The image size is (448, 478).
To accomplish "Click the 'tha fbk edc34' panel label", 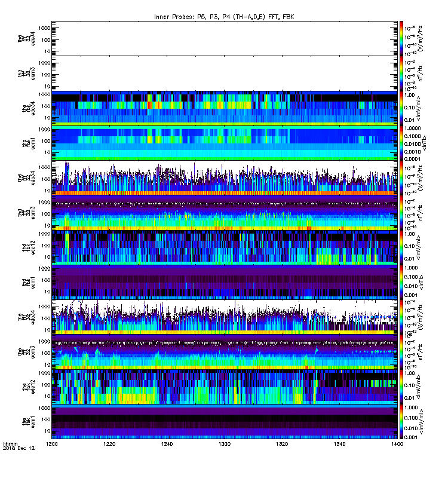I will click(x=29, y=108).
